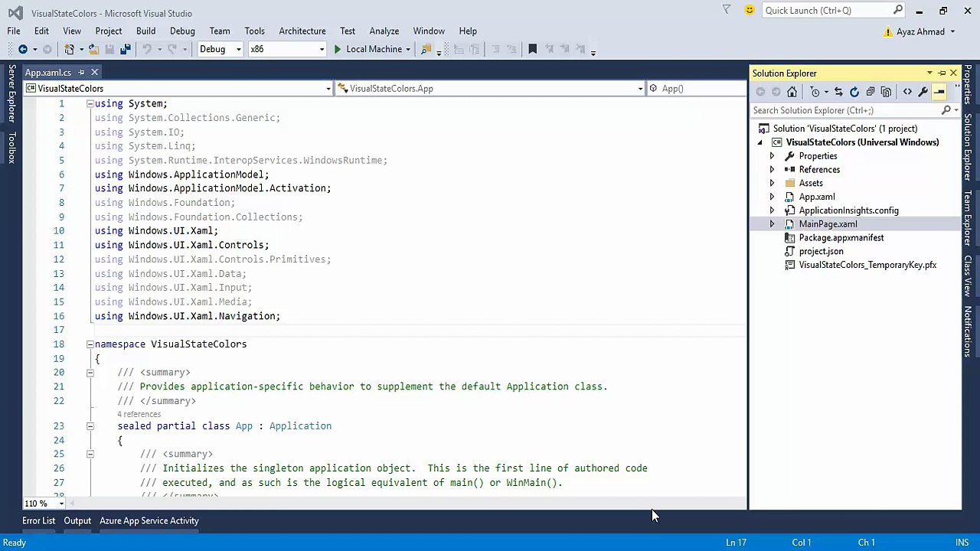Open the Analyze menu

[x=384, y=31]
